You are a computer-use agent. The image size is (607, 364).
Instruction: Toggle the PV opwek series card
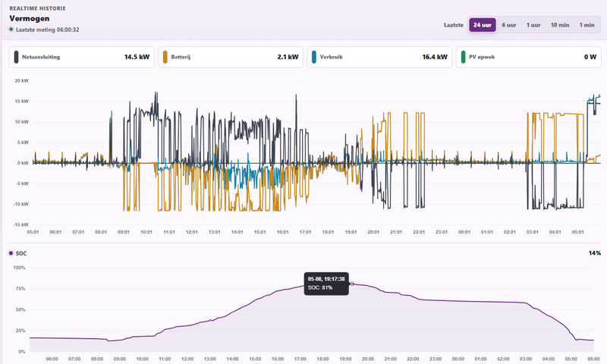(529, 57)
